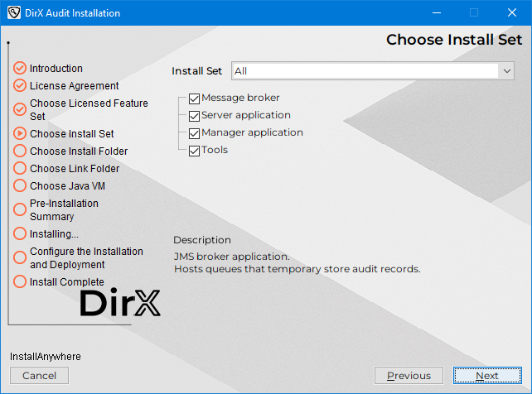Uncheck the Message broker checkbox
This screenshot has width=532, height=394.
click(x=195, y=98)
